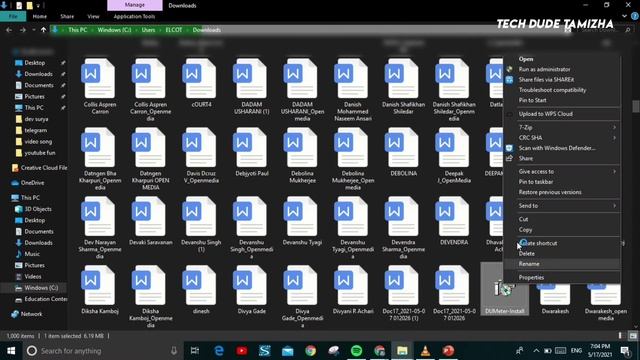Image resolution: width=640 pixels, height=360 pixels.
Task: Open File Explorer from the taskbar
Action: pyautogui.click(x=402, y=351)
